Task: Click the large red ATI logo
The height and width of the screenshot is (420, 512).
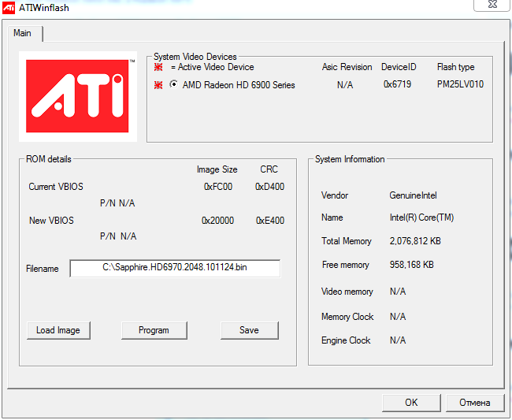Action: (x=77, y=96)
